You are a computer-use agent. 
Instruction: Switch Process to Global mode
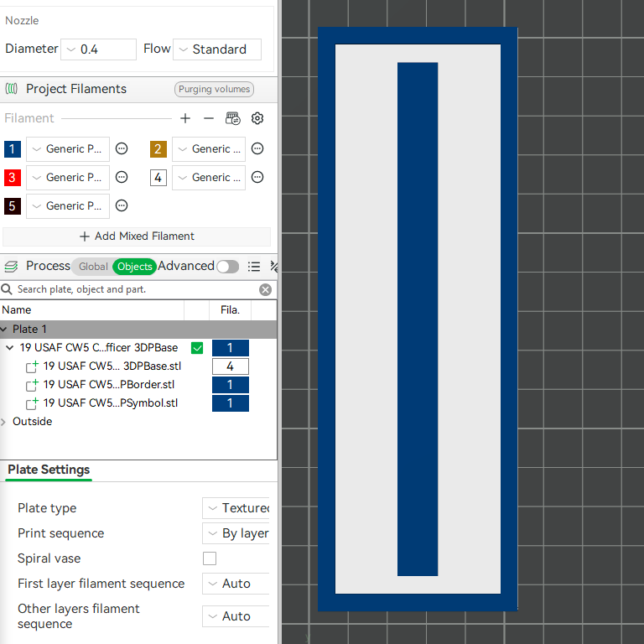(x=93, y=267)
